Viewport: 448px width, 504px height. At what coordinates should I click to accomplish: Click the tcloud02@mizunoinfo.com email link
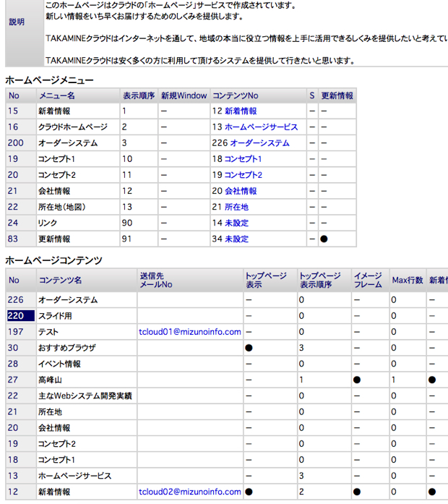190,492
